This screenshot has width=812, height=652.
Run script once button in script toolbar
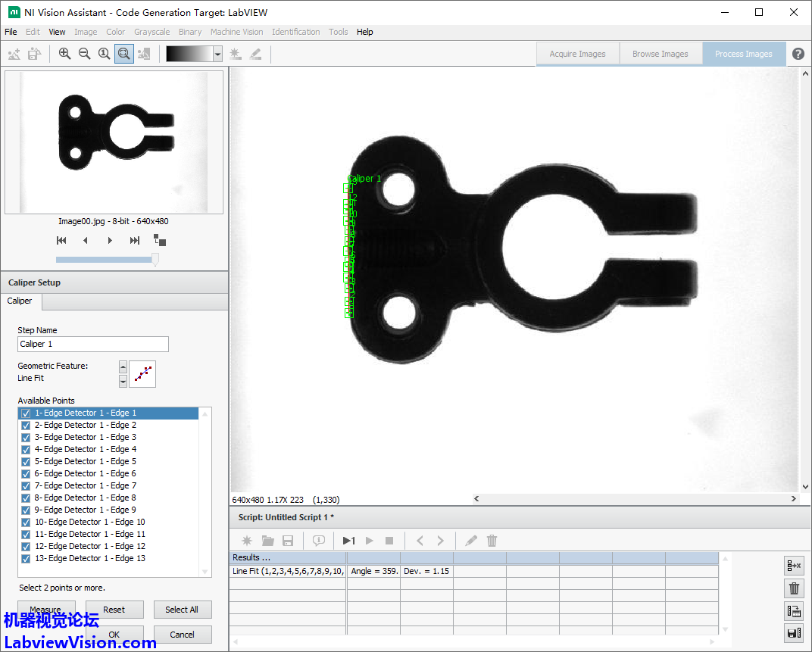[x=348, y=541]
